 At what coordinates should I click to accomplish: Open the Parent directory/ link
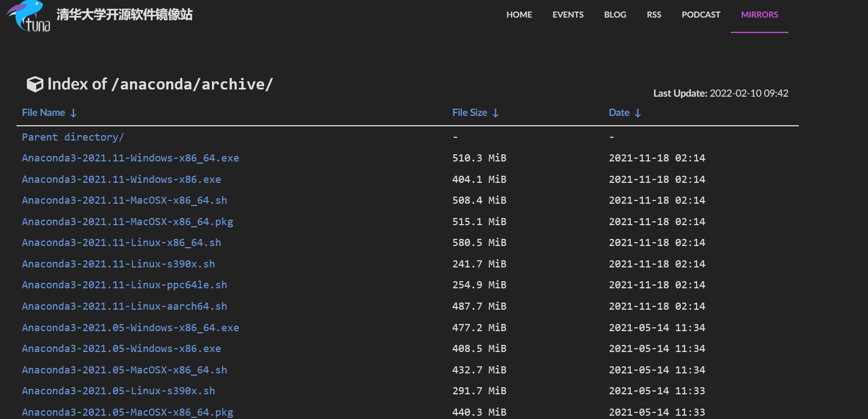73,137
